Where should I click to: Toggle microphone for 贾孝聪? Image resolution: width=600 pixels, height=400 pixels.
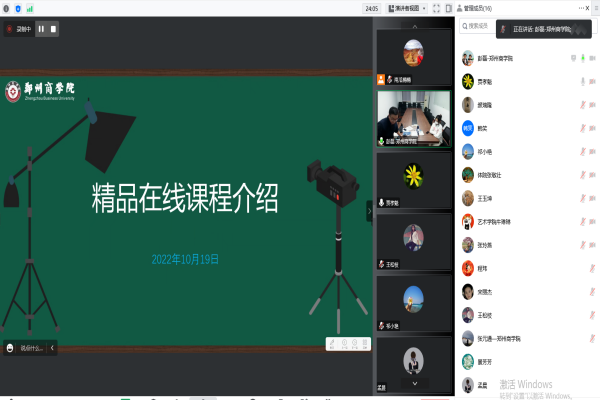click(581, 81)
